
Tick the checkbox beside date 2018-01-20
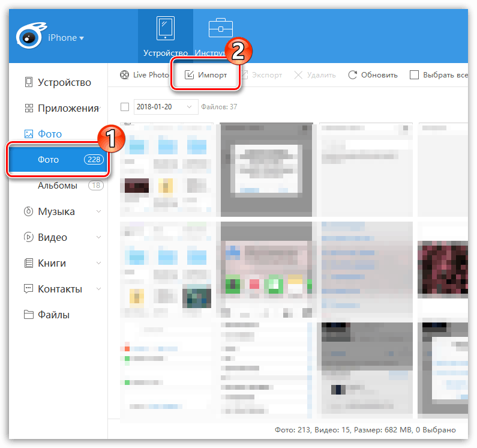125,107
